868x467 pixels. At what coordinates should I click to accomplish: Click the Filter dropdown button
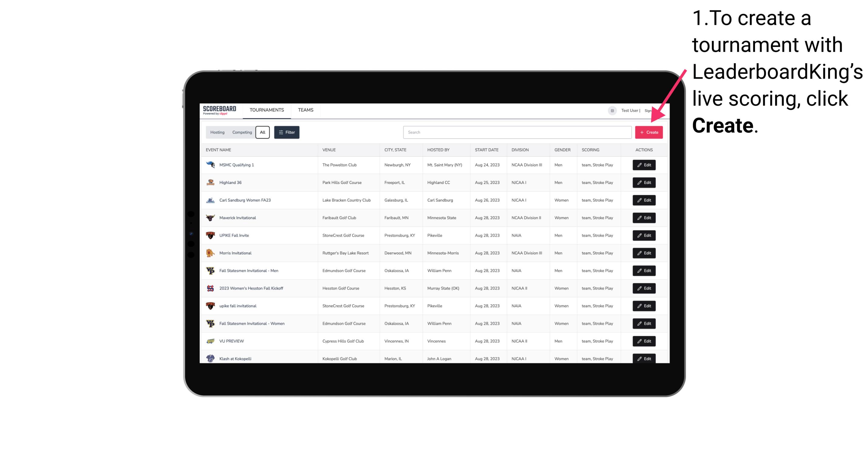pyautogui.click(x=286, y=132)
